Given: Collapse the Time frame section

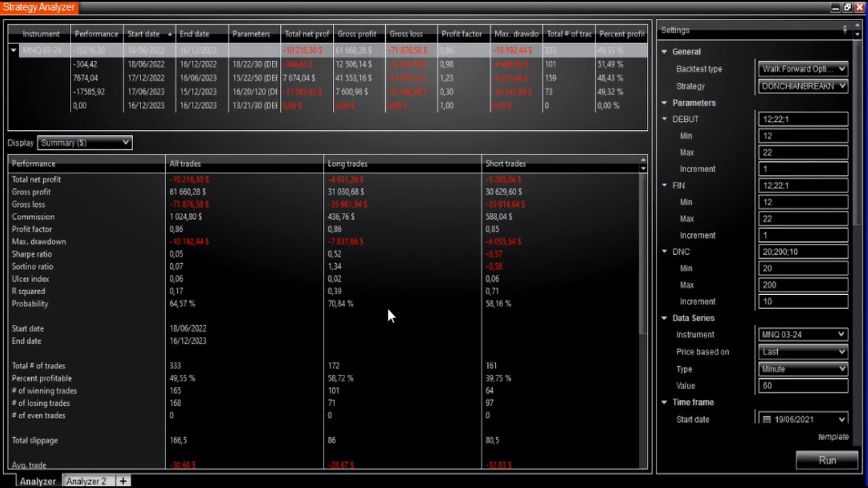Looking at the screenshot, I should click(x=665, y=403).
